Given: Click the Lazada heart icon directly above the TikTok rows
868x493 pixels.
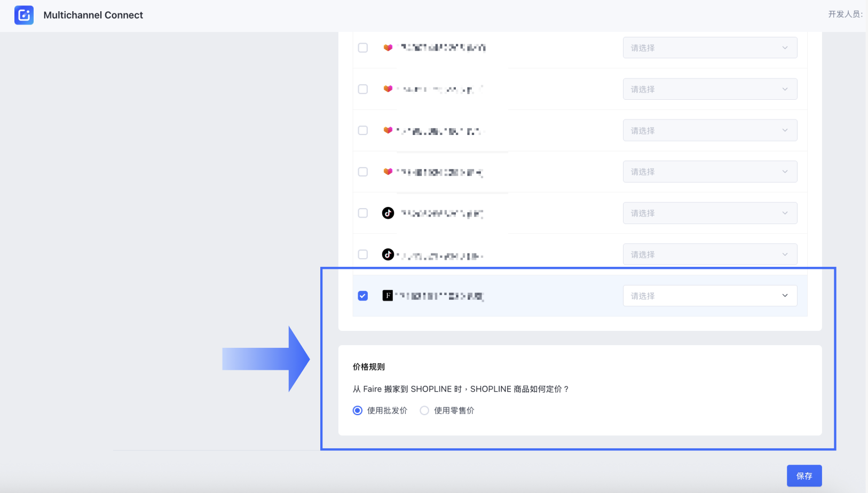Looking at the screenshot, I should coord(388,171).
